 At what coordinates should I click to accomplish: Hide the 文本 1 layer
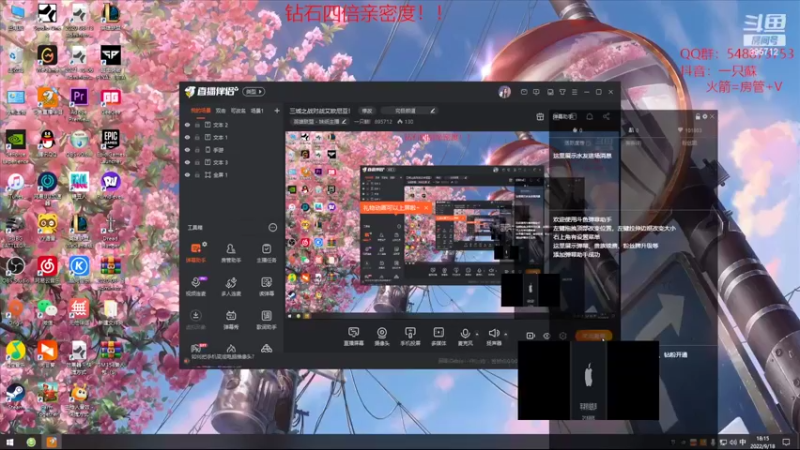click(x=187, y=137)
